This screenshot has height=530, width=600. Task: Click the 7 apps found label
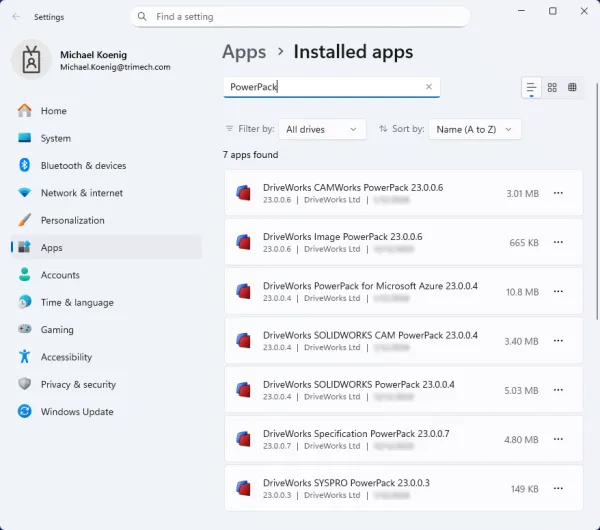250,155
